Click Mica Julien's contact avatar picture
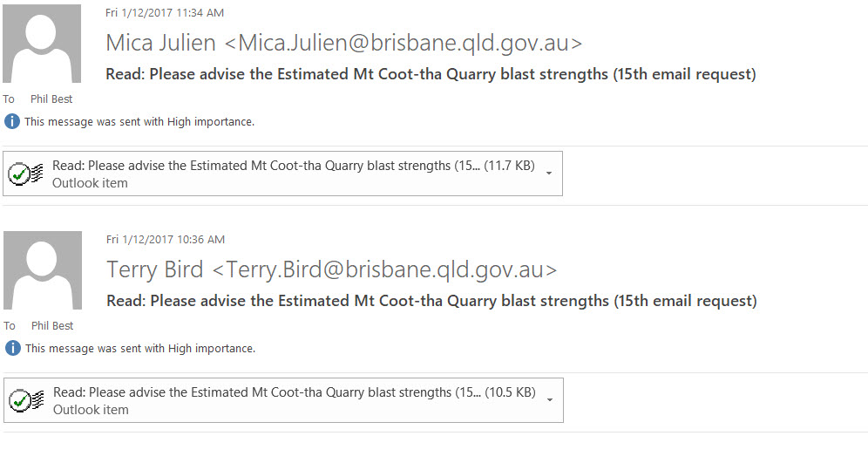868x470 pixels. 42,44
